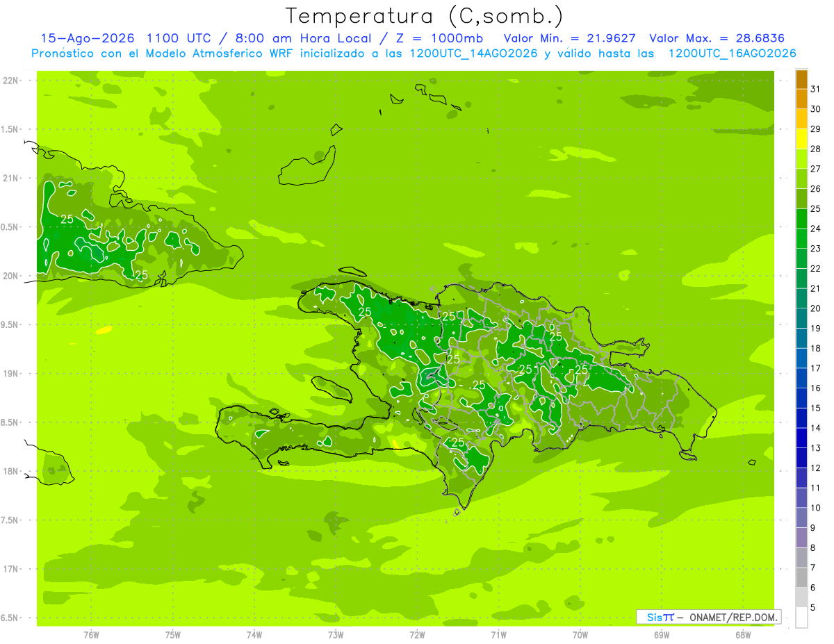This screenshot has height=644, width=834.
Task: Click the legend value "28"
Action: (815, 149)
